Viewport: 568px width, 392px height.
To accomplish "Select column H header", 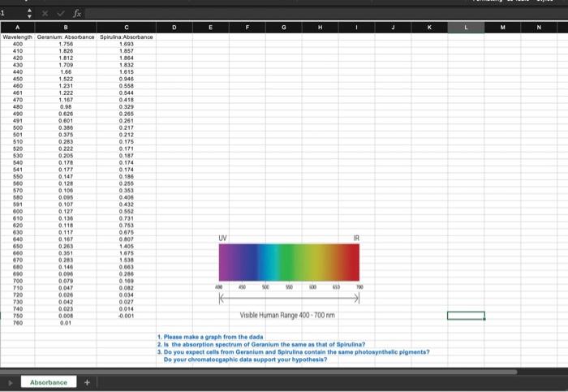I will [321, 27].
